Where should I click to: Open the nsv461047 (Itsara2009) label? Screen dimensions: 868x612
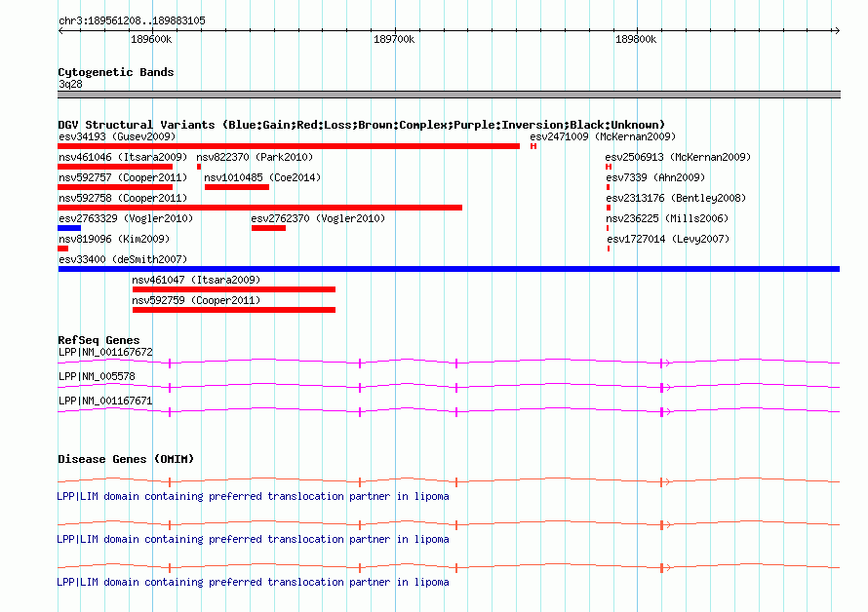point(196,280)
